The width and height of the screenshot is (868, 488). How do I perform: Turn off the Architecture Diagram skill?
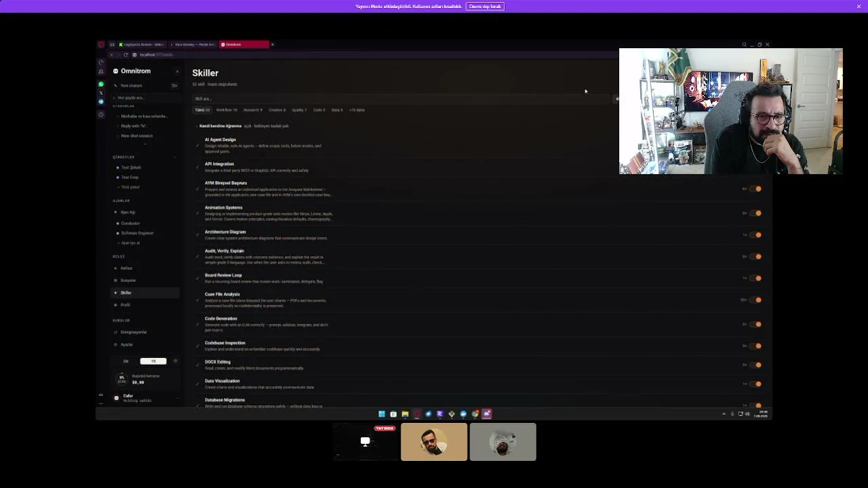pos(756,235)
